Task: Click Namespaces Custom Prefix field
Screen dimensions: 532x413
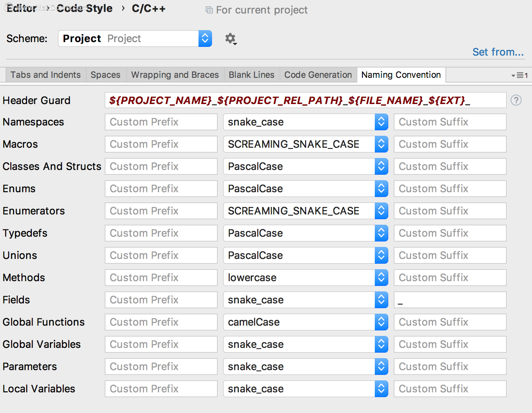Action: pos(161,122)
